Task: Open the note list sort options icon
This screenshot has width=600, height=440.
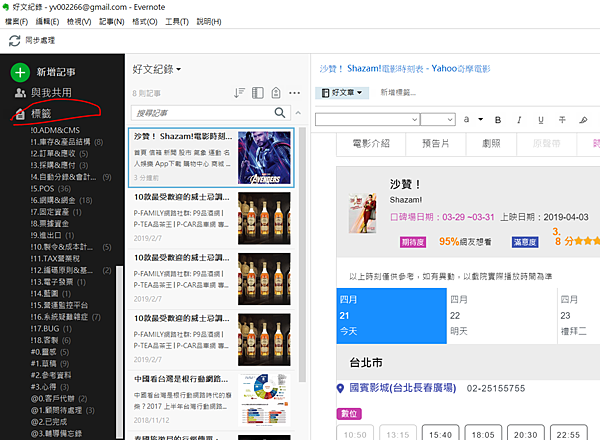Action: [x=239, y=93]
